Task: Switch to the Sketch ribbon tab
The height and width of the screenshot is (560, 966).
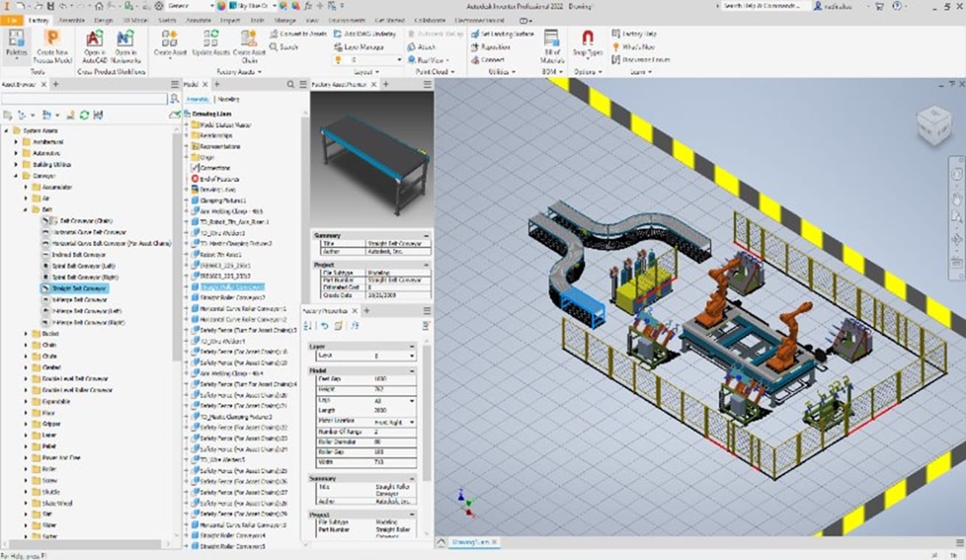Action: click(x=166, y=21)
